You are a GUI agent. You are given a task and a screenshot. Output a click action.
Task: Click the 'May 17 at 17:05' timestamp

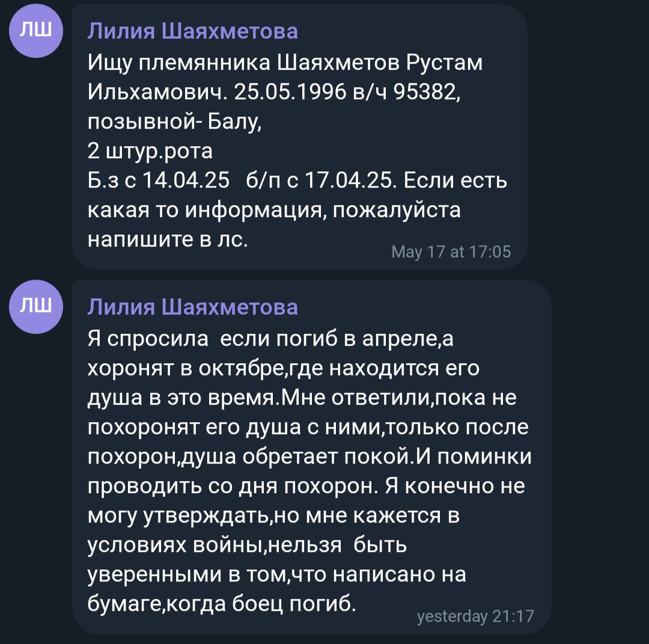(451, 251)
